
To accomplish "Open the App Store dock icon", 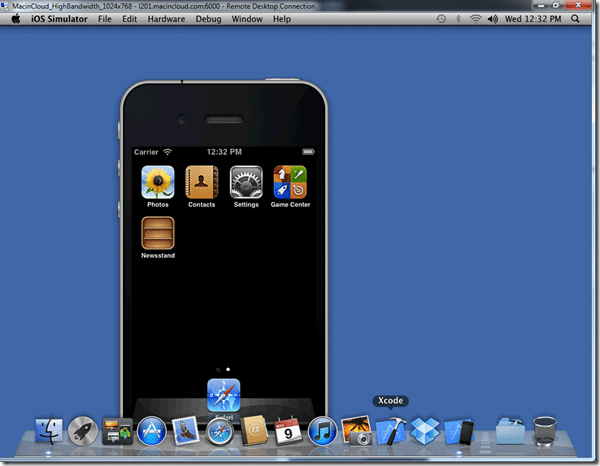I will (152, 431).
